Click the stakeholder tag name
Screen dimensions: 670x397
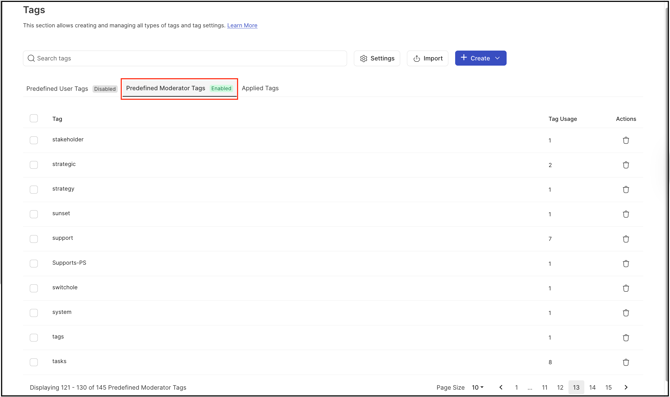click(x=68, y=139)
